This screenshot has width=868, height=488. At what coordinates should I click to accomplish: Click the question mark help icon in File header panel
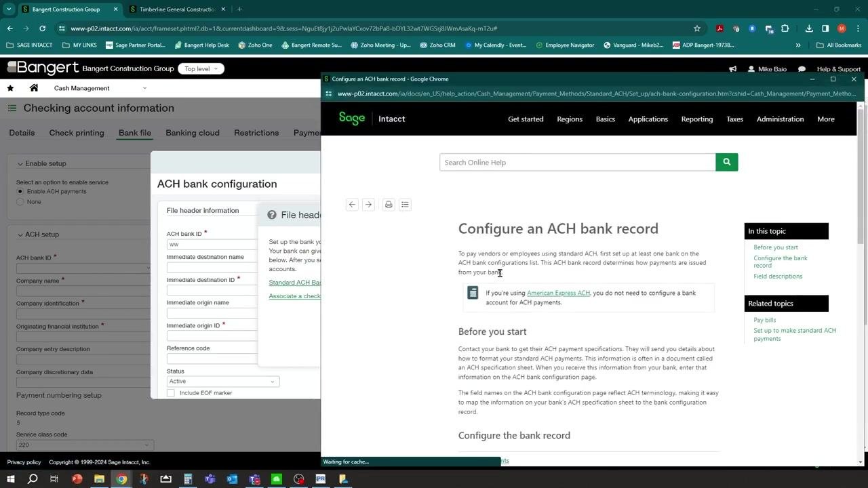click(272, 215)
